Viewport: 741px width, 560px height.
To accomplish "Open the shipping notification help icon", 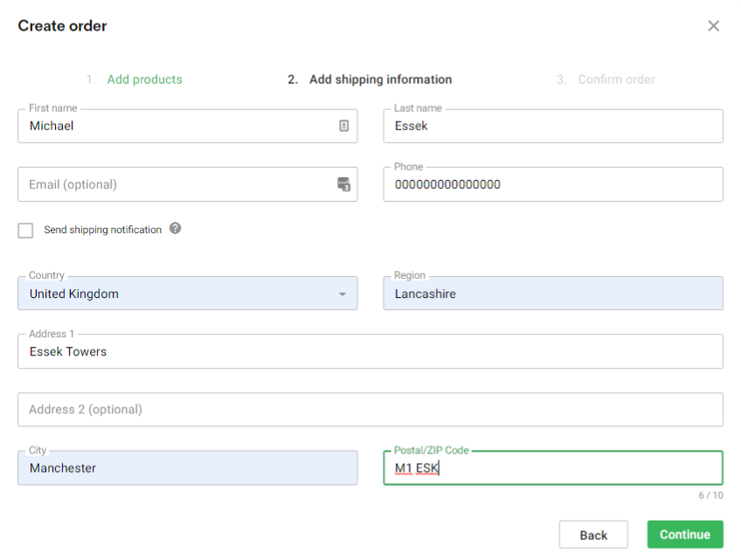I will click(176, 228).
